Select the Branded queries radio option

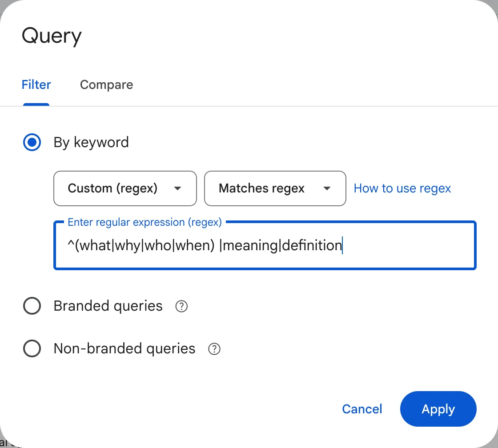pos(32,306)
